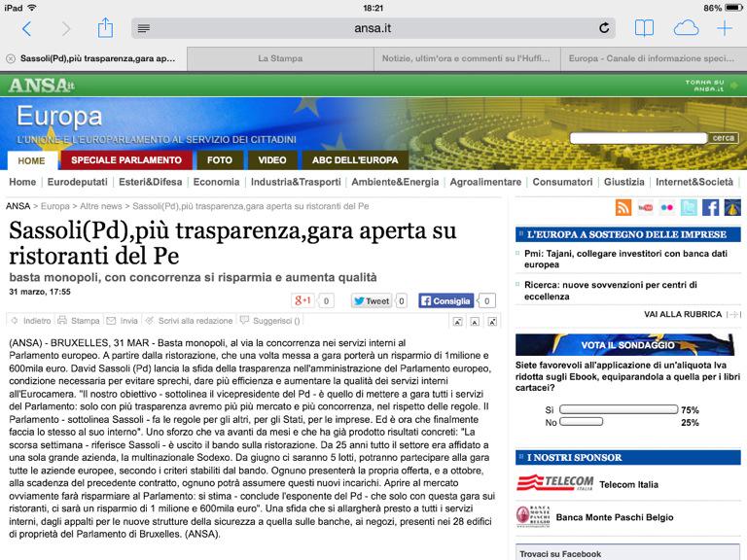Tap the Safari back arrow
The image size is (747, 560).
(26, 29)
